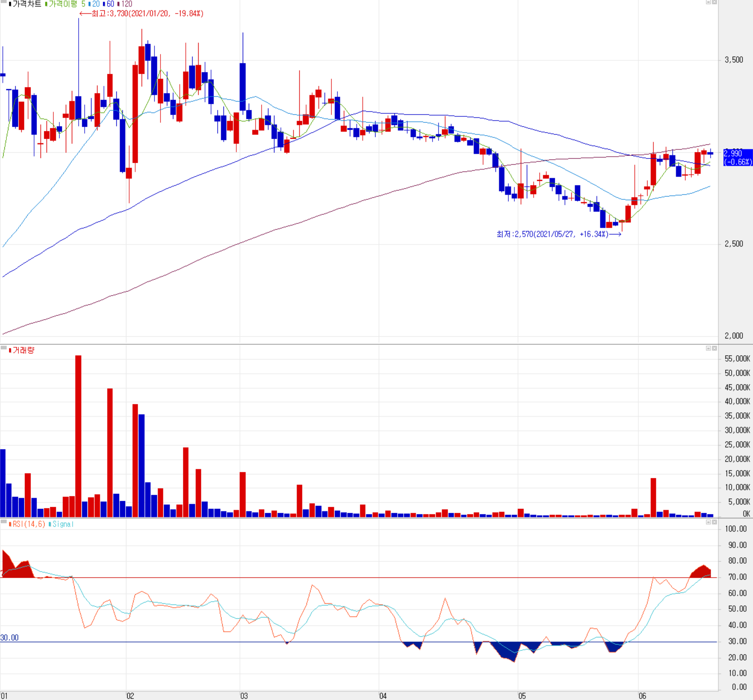Click the red overbought RSI area in June
The height and width of the screenshot is (700, 753).
click(x=702, y=572)
